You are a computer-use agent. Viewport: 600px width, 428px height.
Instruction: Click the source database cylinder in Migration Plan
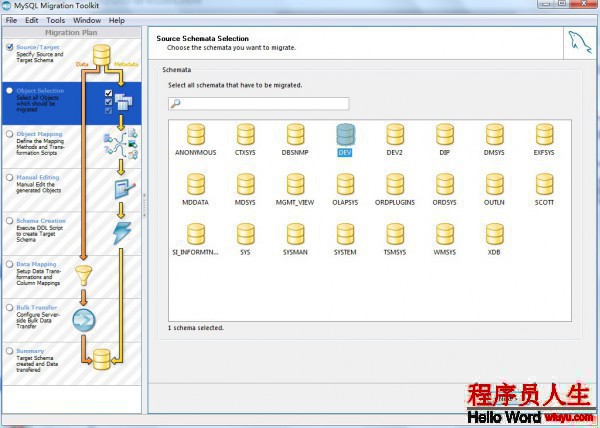tap(102, 55)
